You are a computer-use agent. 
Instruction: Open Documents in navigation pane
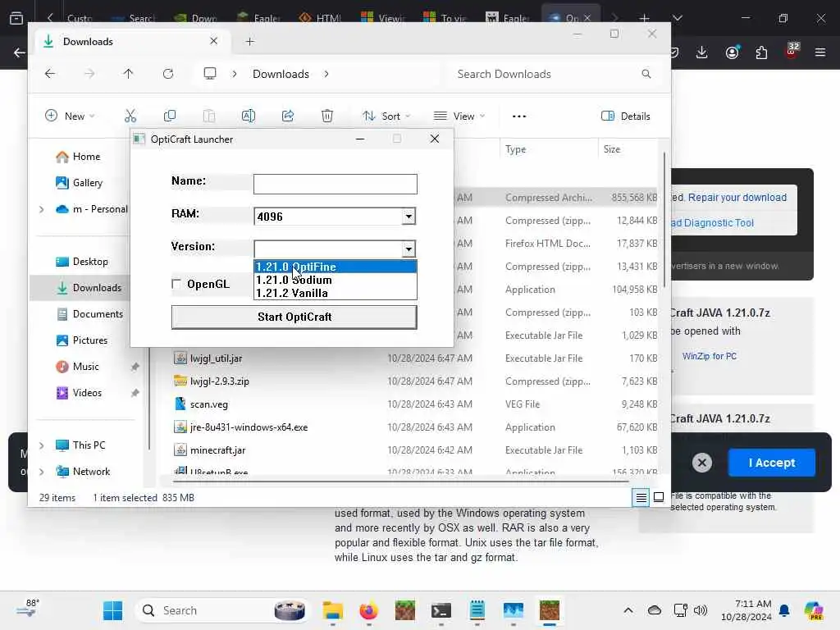pos(89,314)
